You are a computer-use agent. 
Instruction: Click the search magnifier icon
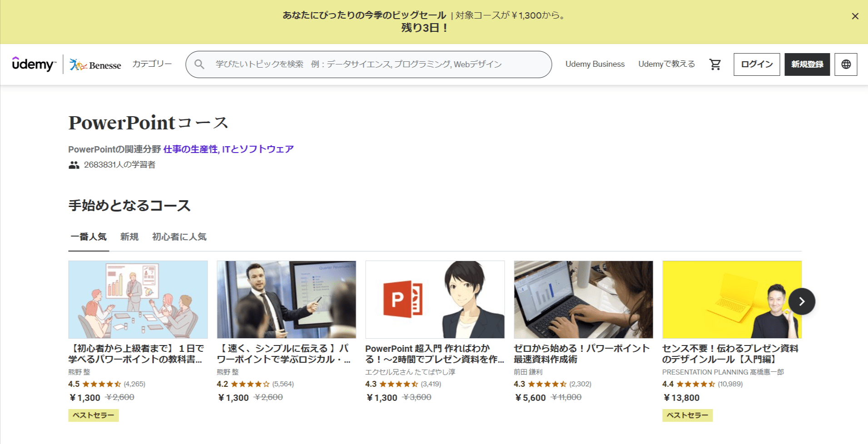click(199, 64)
